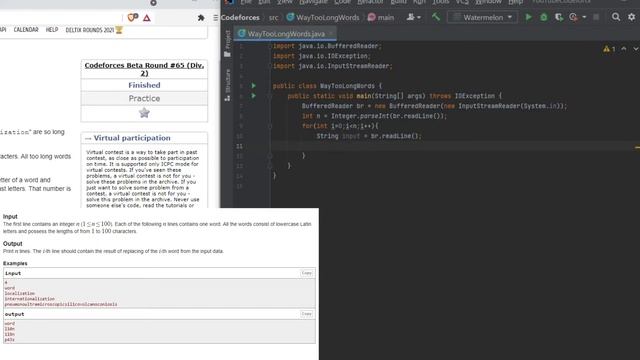Click the String input = br.readLine() line

[x=369, y=136]
